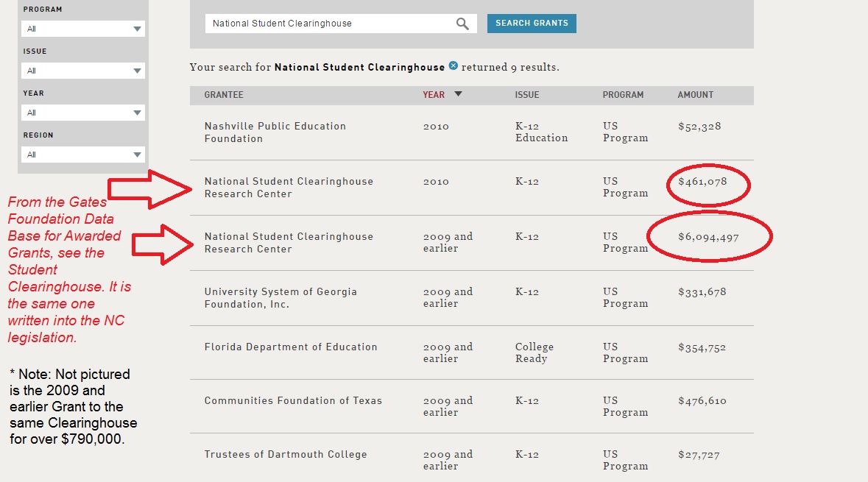Click 2009 and earlier in Georgia Foundation row
Viewport: 868px width, 482px height.
click(448, 298)
